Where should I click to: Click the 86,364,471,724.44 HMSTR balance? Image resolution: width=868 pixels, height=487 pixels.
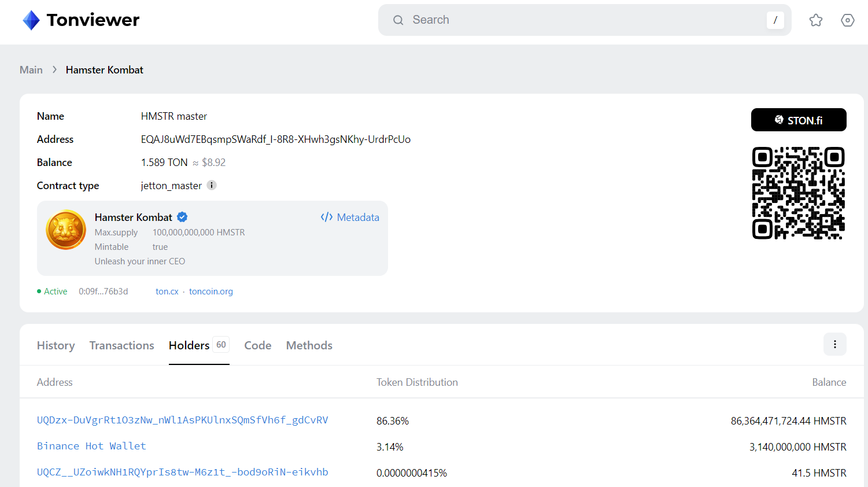click(x=789, y=421)
